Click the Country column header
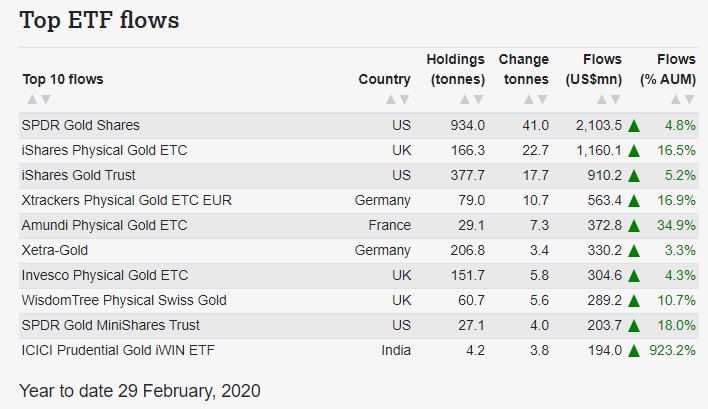The height and width of the screenshot is (409, 708). pos(384,79)
